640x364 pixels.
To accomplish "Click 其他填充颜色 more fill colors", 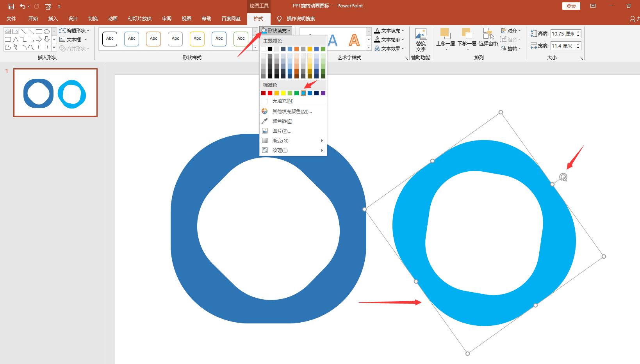I will [x=292, y=112].
